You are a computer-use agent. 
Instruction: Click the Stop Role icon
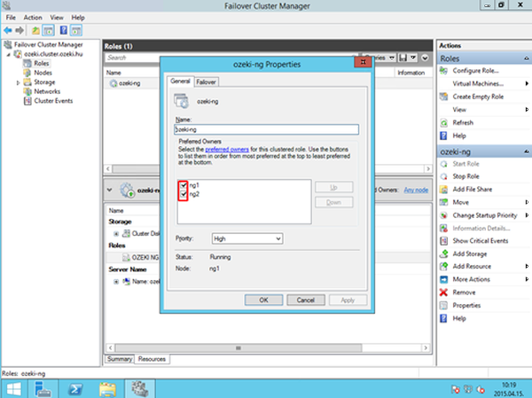tap(443, 176)
